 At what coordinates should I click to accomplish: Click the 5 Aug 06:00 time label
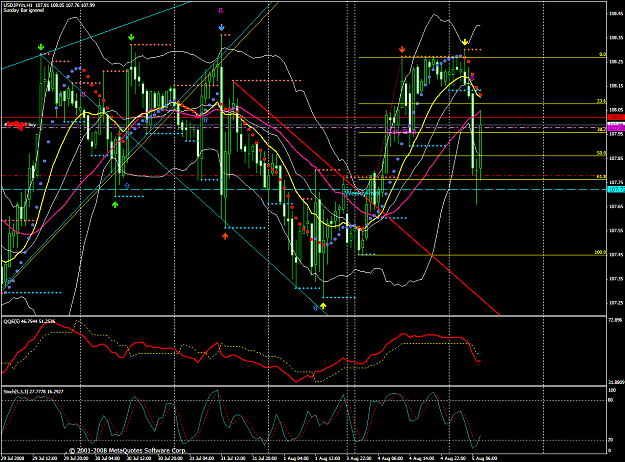click(484, 458)
